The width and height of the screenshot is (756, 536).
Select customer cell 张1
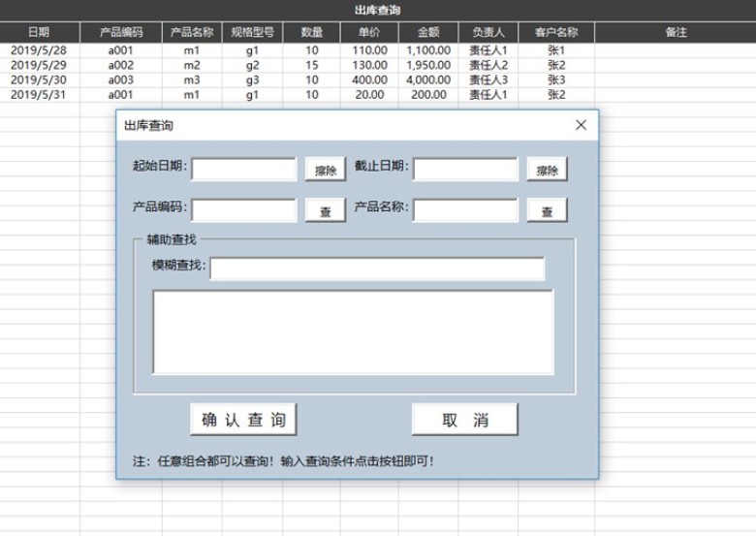point(556,50)
